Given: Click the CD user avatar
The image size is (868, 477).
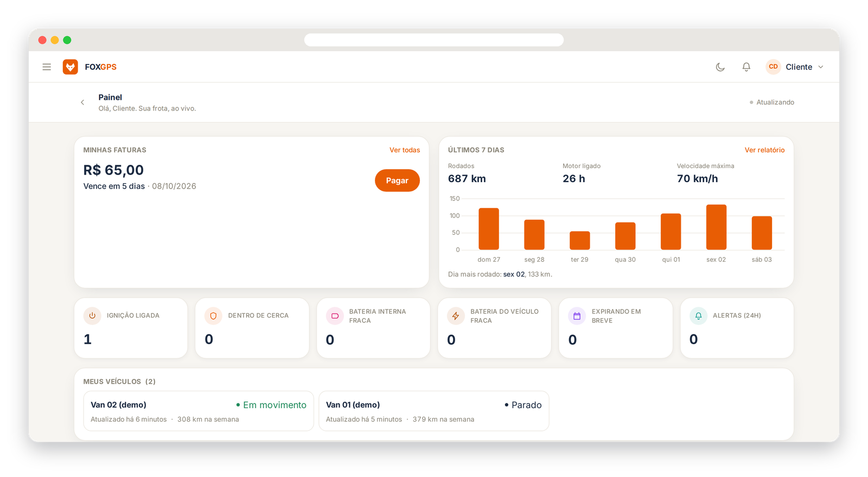Looking at the screenshot, I should [773, 67].
